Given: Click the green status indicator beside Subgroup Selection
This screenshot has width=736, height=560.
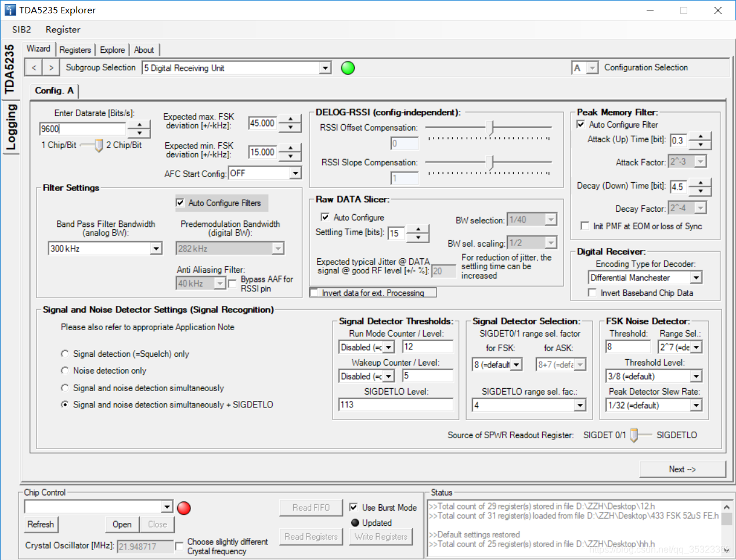Looking at the screenshot, I should [348, 68].
